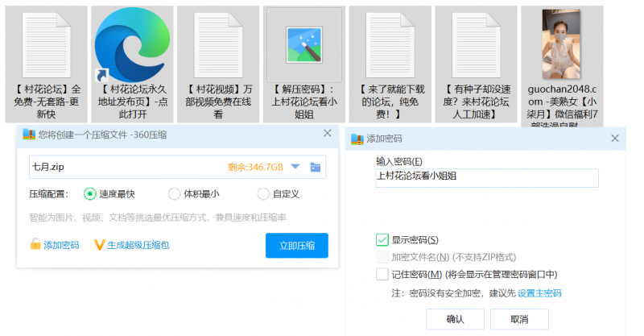Select the 速度最快 compression option

(x=89, y=193)
